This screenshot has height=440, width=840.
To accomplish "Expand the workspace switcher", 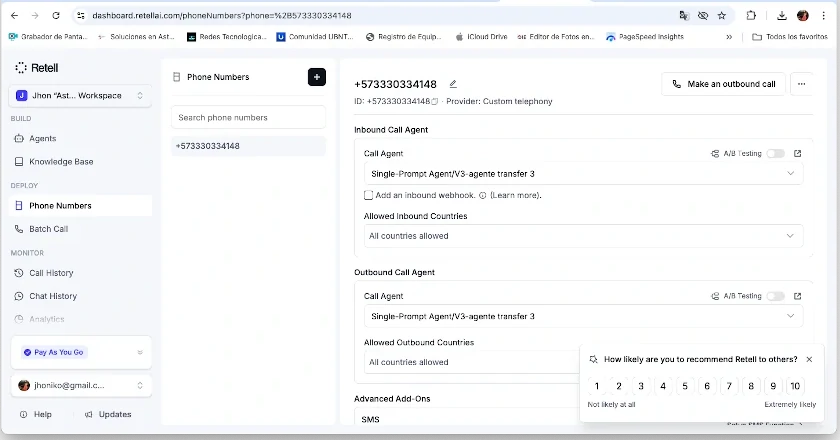I will [80, 95].
